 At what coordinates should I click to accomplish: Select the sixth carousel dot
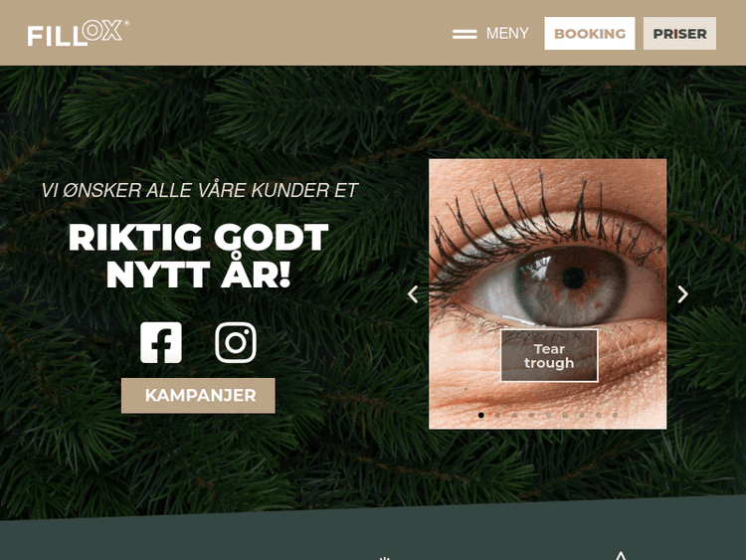click(x=565, y=416)
